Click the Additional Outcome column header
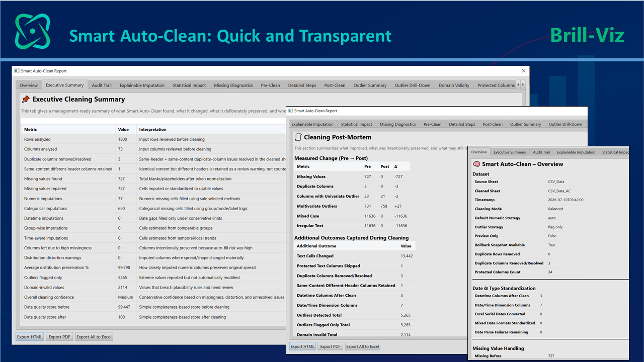Screen dimensions: 644x362 click(346, 246)
